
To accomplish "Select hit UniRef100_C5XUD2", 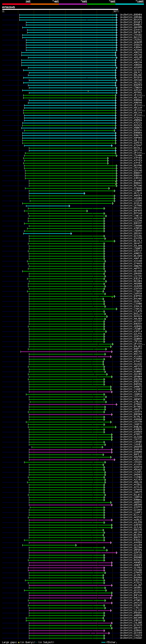I will pyautogui.click(x=131, y=35).
